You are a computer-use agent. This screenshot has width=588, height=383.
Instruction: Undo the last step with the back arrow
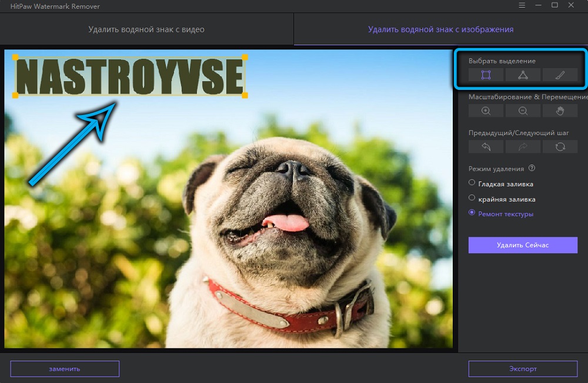pyautogui.click(x=486, y=146)
